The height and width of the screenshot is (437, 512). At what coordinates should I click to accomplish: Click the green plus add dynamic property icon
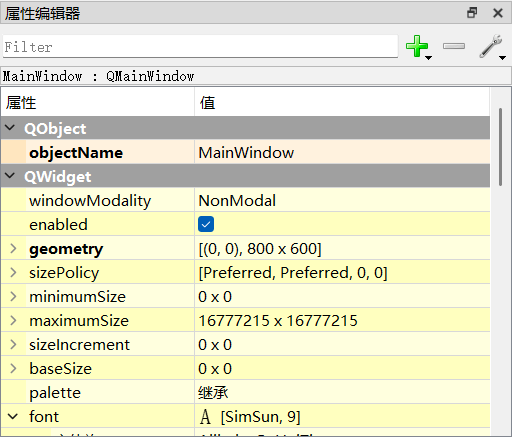418,47
